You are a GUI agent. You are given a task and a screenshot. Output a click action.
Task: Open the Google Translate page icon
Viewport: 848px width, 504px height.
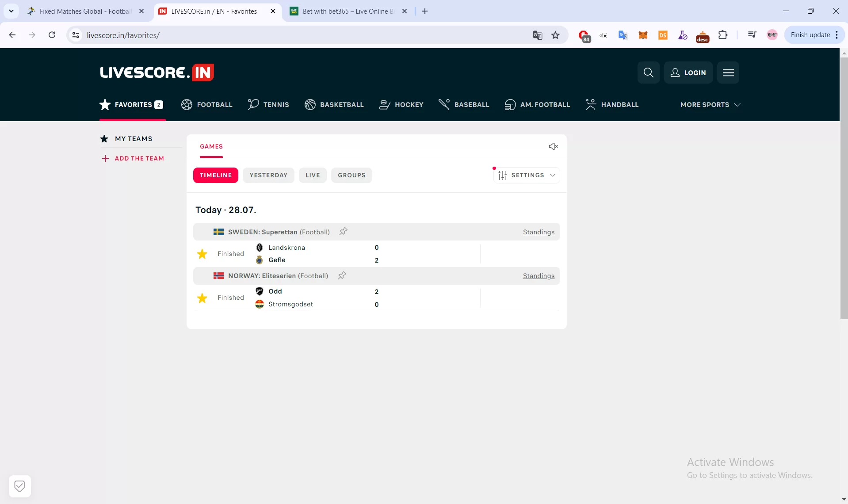click(x=538, y=35)
